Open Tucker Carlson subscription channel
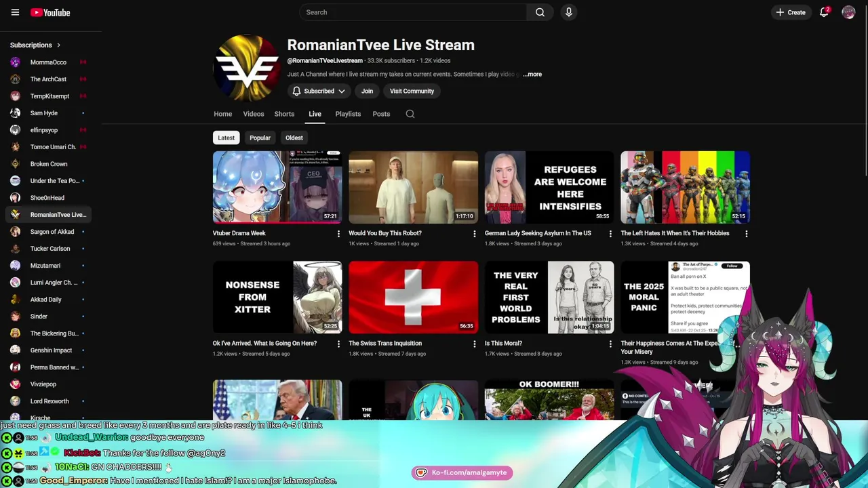This screenshot has width=868, height=488. coord(49,249)
